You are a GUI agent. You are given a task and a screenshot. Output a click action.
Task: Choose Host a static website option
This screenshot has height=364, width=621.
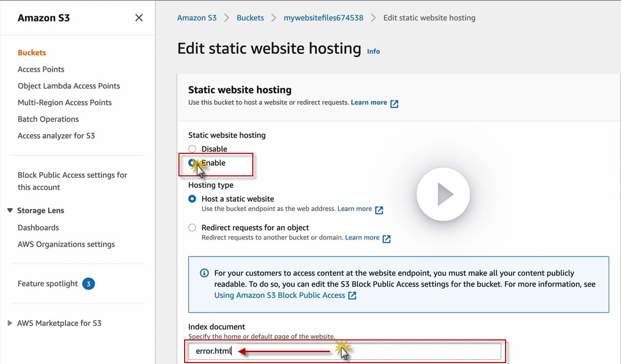(x=192, y=199)
